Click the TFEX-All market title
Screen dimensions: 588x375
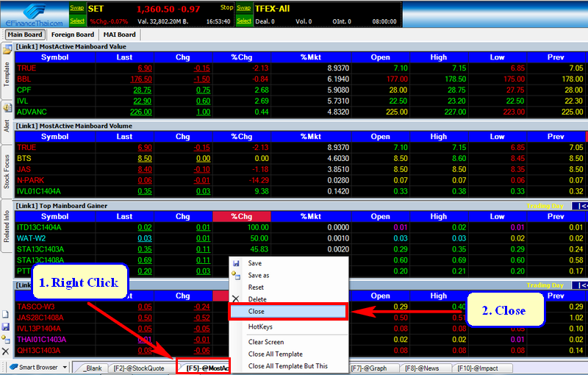[272, 9]
